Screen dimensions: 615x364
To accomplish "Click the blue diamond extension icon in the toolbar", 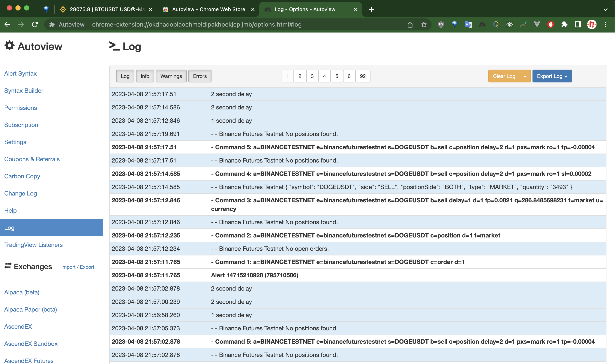I will point(455,24).
